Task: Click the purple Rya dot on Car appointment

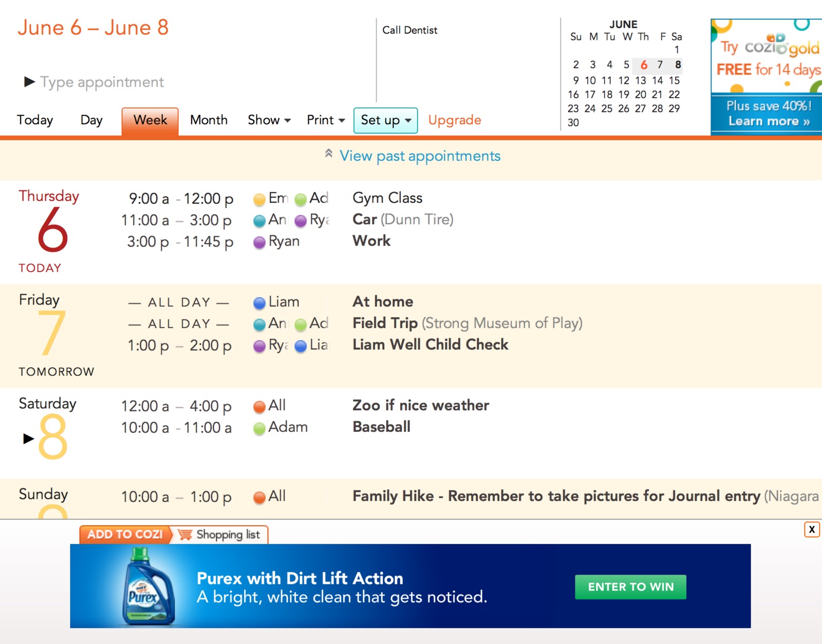Action: [x=301, y=221]
